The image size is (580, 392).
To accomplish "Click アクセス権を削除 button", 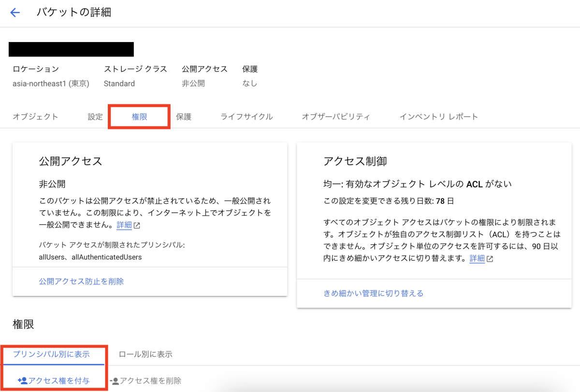I will [x=145, y=380].
